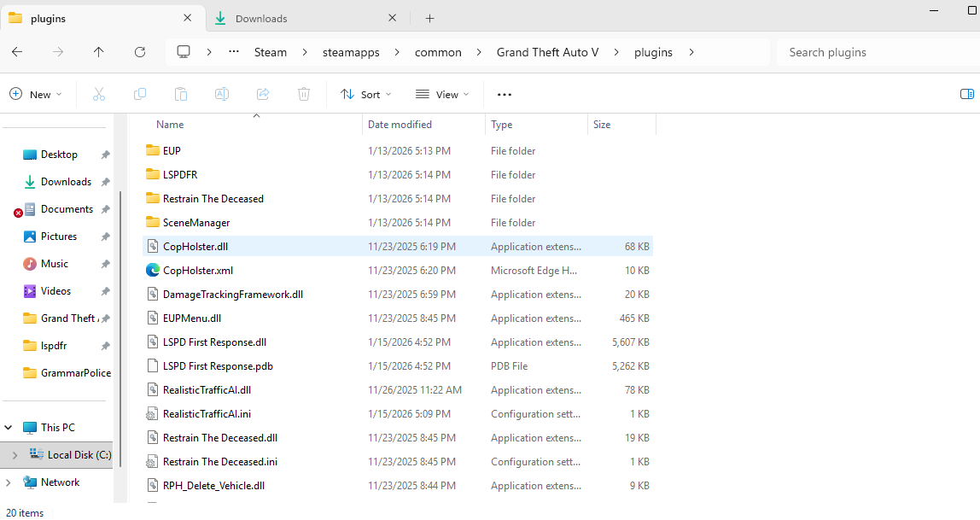The width and height of the screenshot is (980, 520).
Task: Open the View dropdown menu
Action: [x=441, y=95]
